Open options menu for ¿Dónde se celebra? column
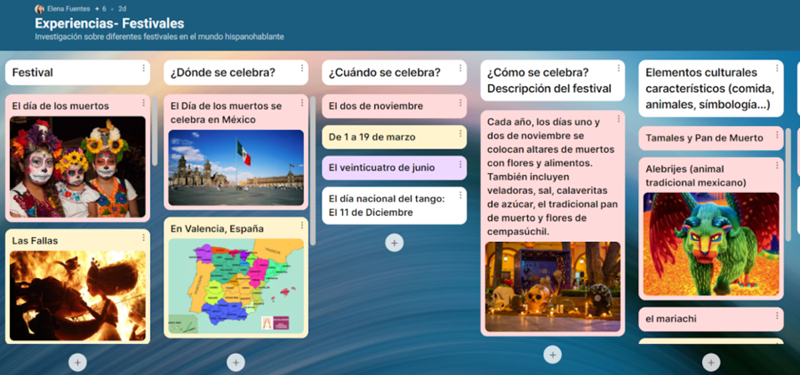This screenshot has height=375, width=800. point(302,68)
